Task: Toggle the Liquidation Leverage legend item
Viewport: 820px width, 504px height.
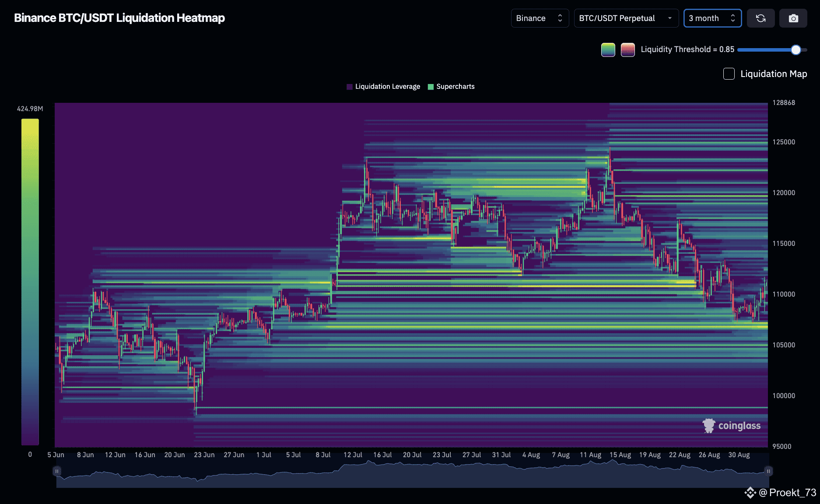Action: (x=383, y=87)
